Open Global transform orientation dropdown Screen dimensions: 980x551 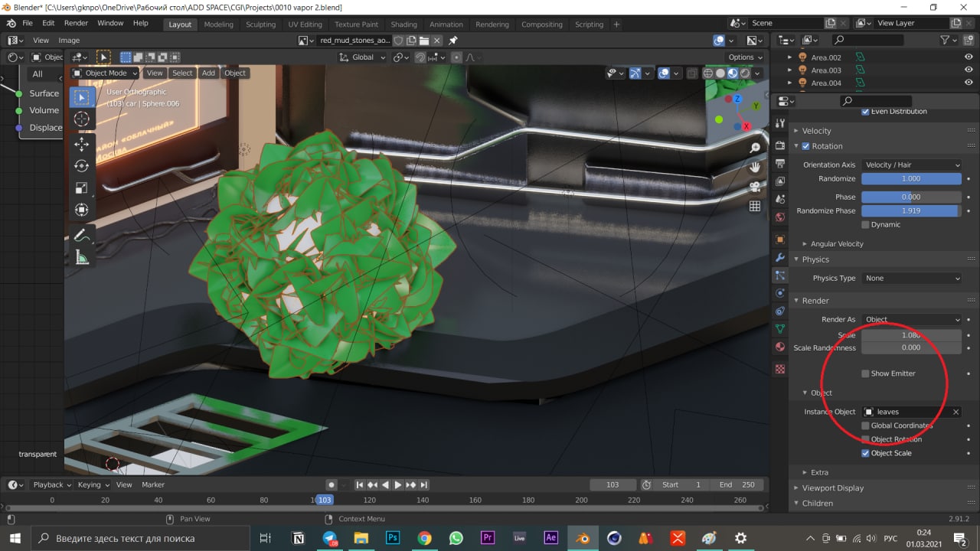click(363, 57)
